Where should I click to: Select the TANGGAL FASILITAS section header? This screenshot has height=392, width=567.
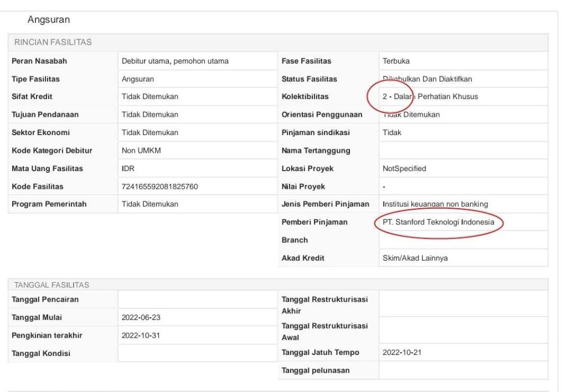51,285
